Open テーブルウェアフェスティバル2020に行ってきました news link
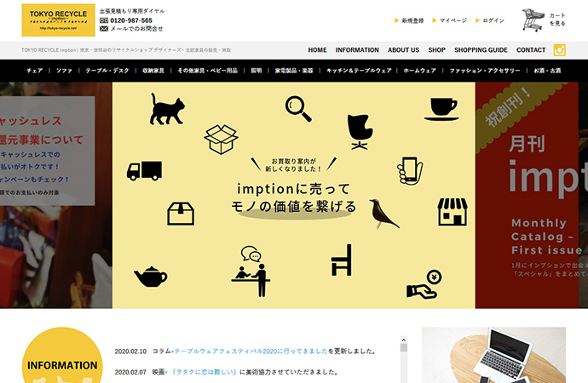Image resolution: width=588 pixels, height=383 pixels. pyautogui.click(x=251, y=352)
